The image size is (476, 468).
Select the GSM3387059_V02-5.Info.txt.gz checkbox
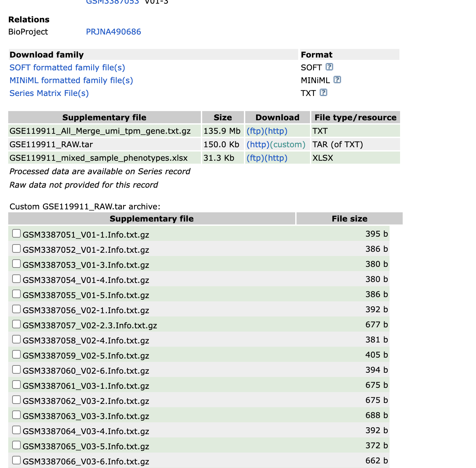click(16, 355)
